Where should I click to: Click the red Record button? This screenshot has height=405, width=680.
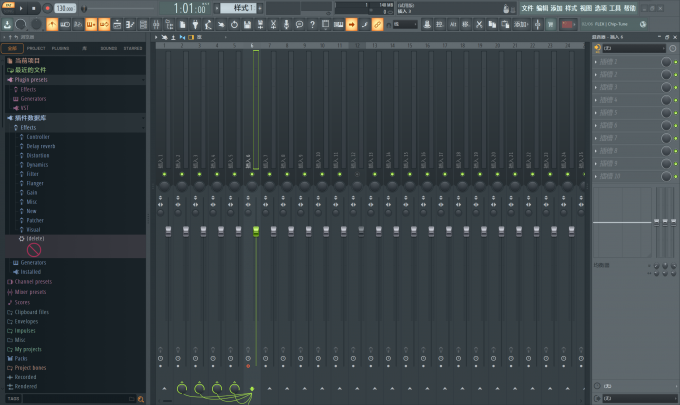click(47, 8)
